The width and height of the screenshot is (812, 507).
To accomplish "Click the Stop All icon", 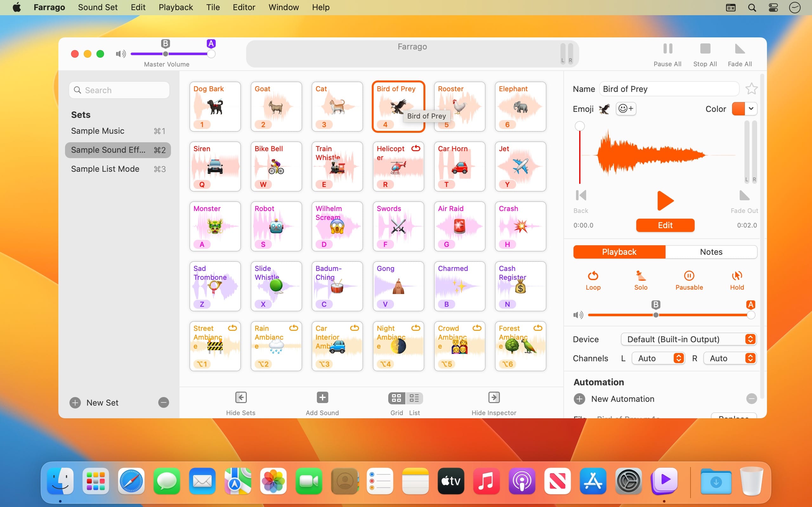I will tap(705, 49).
